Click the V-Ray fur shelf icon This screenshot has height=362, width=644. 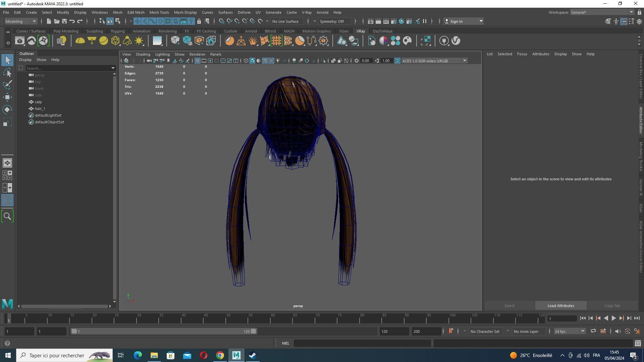click(x=253, y=41)
